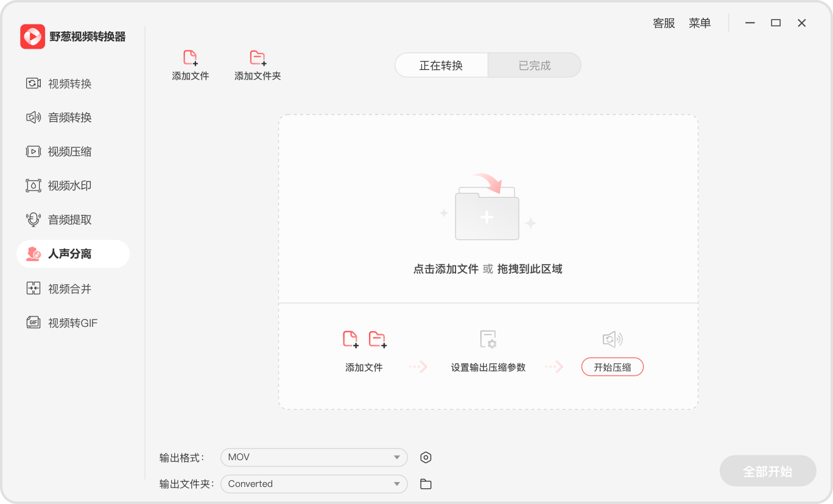
Task: Click the 客服 support link
Action: click(664, 23)
